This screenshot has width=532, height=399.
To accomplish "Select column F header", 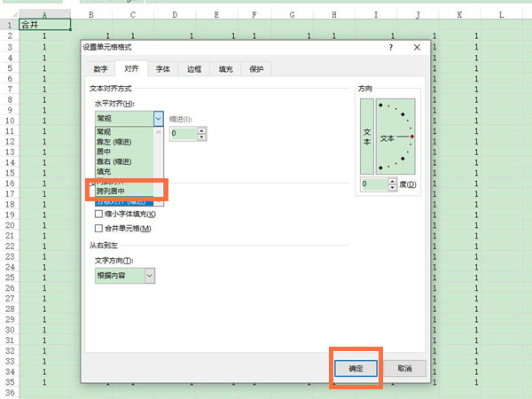I will (x=254, y=14).
